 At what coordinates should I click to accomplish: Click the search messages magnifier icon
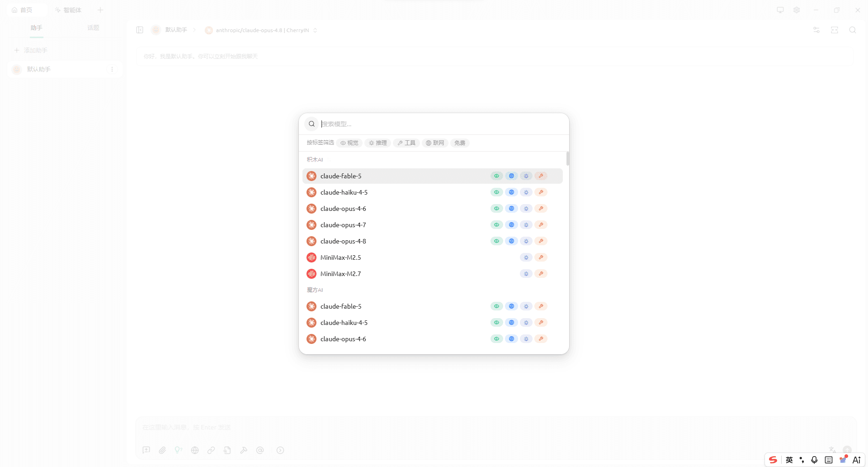pos(853,30)
